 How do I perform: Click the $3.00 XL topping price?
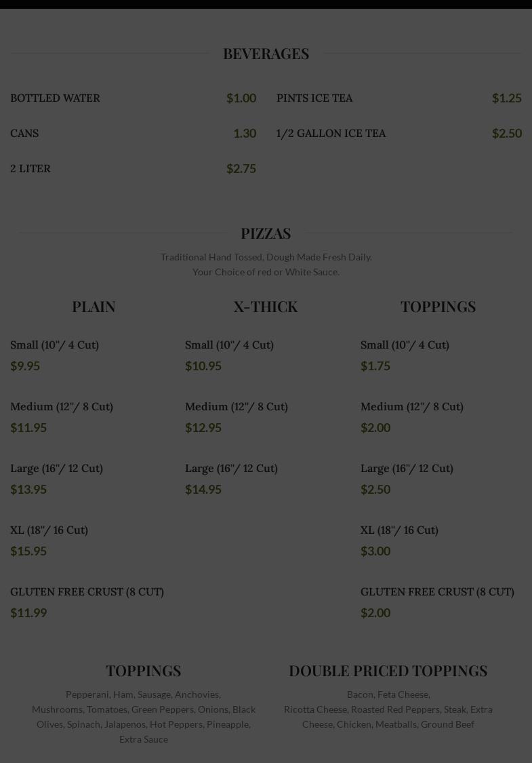375,551
